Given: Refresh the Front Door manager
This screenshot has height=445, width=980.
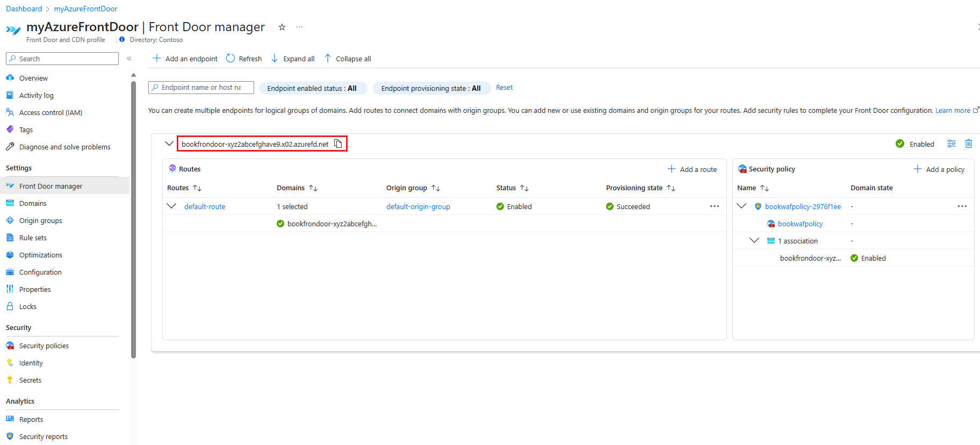Looking at the screenshot, I should click(x=244, y=59).
